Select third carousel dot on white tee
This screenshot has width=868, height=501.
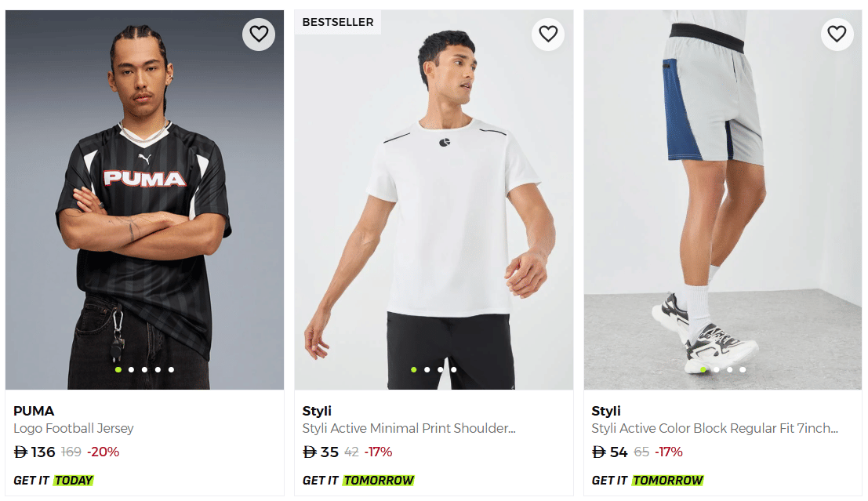441,369
